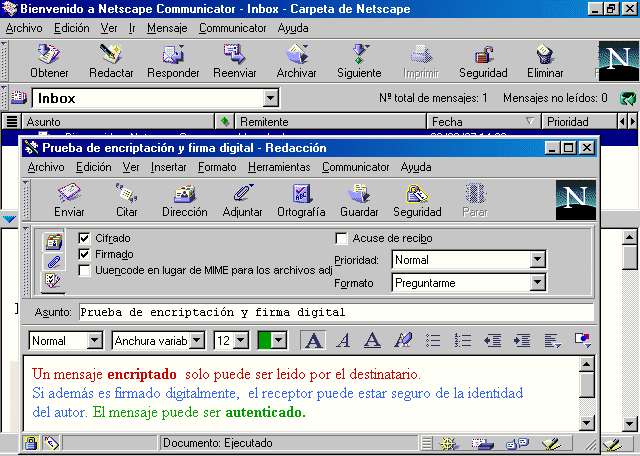This screenshot has height=456, width=640.
Task: Uncheck the Cifrado checkbox
Action: click(x=84, y=238)
